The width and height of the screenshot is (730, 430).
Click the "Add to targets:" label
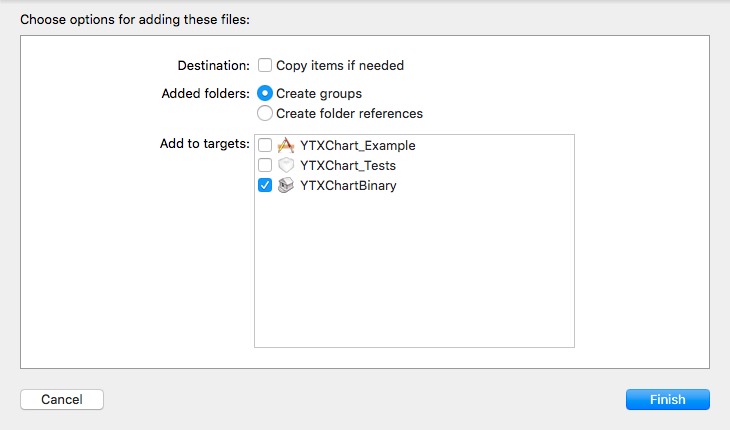[204, 144]
